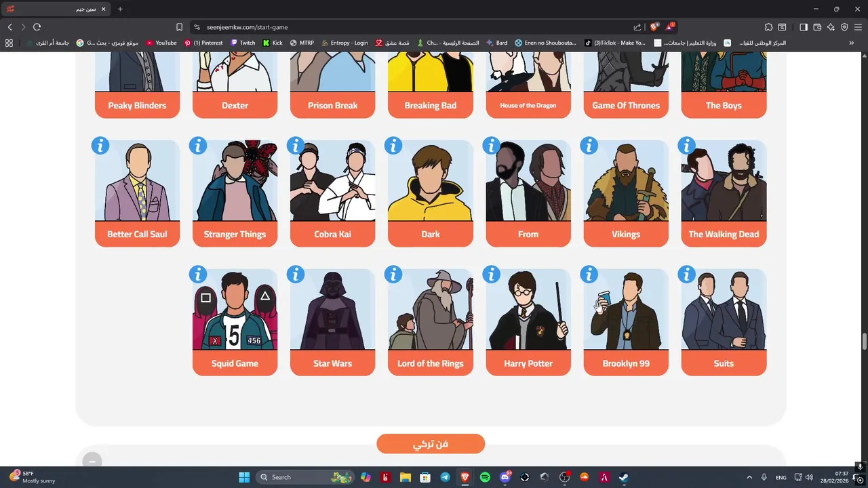Open the Kick bookmark

coord(273,43)
